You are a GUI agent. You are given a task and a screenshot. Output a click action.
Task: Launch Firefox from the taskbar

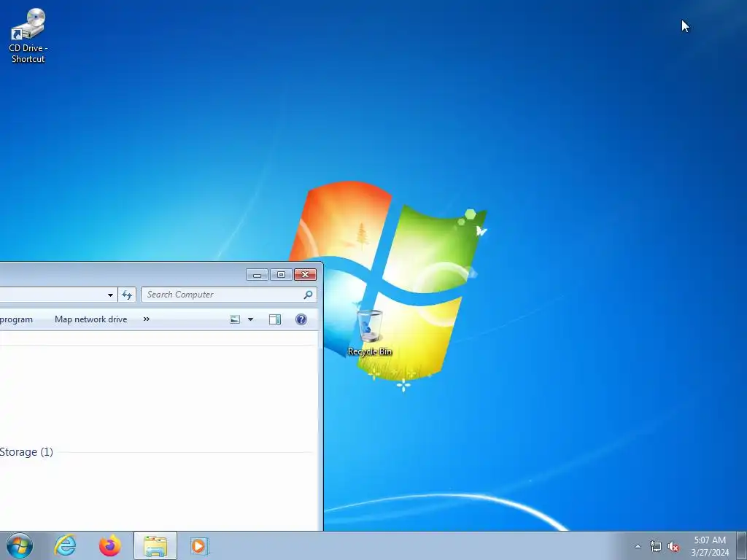pos(110,545)
